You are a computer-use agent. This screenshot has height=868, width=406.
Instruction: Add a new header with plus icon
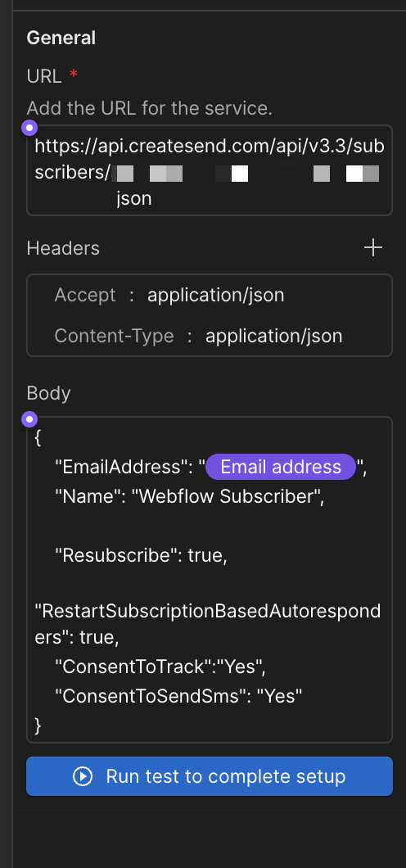tap(373, 247)
